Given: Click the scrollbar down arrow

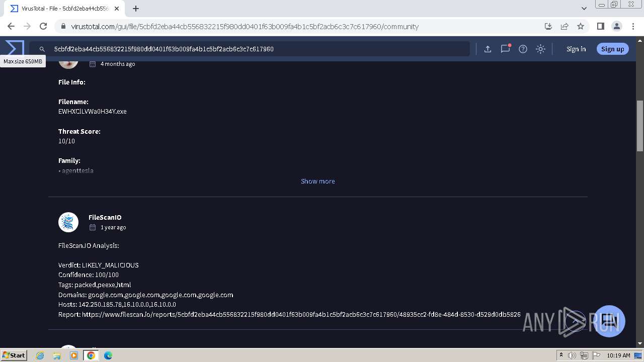Looking at the screenshot, I should 640,343.
